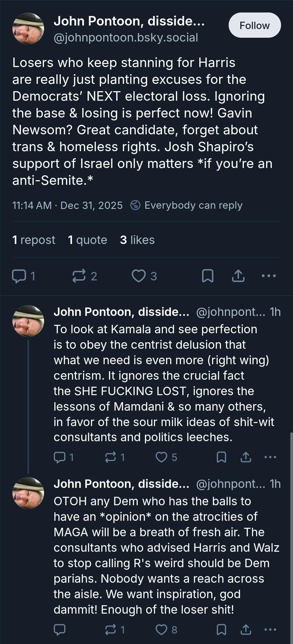Share the main post via share icon
The width and height of the screenshot is (293, 644).
(x=238, y=276)
